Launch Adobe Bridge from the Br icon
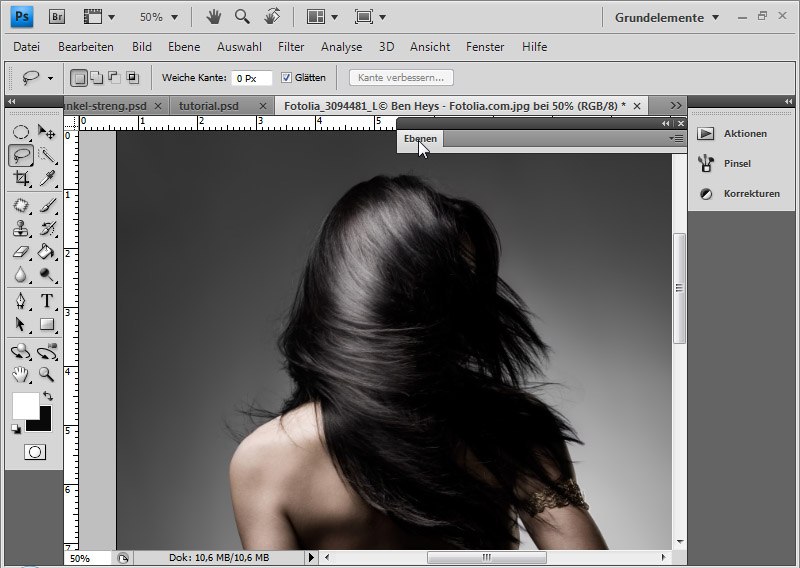Viewport: 800px width, 568px height. pyautogui.click(x=57, y=17)
